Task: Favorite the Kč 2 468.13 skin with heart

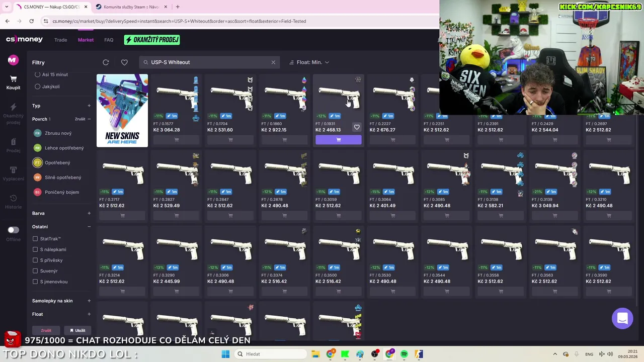Action: 357,127
